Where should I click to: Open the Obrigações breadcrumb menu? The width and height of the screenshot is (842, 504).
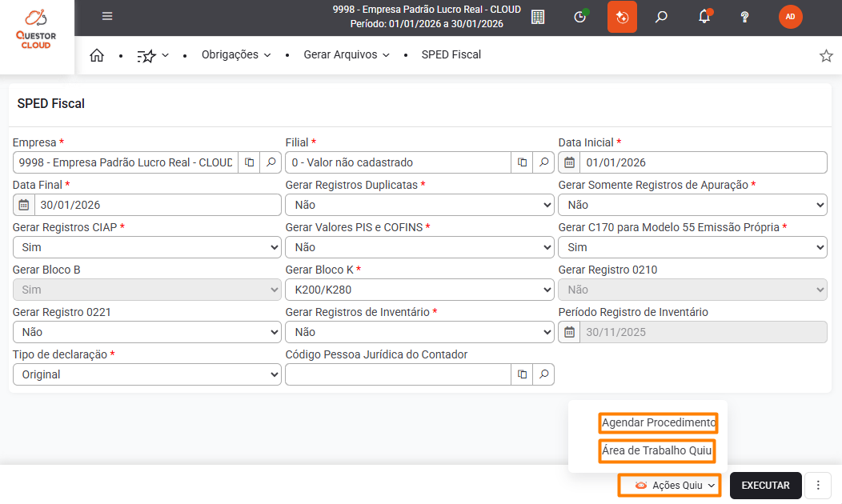236,55
